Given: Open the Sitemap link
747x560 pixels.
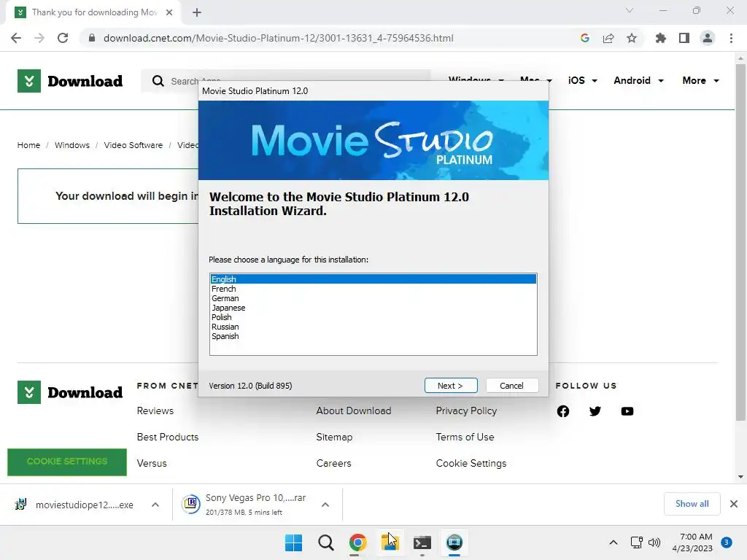Looking at the screenshot, I should [334, 437].
